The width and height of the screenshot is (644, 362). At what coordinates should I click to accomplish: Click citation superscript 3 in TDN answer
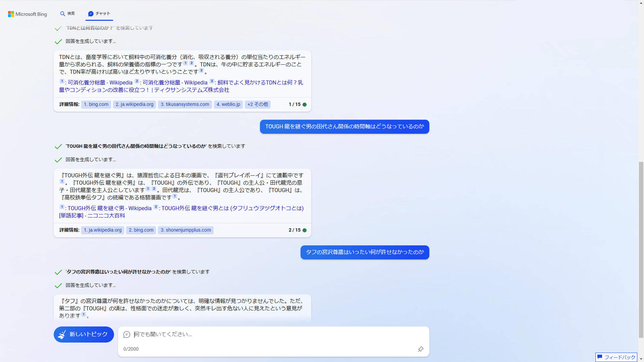[201, 70]
